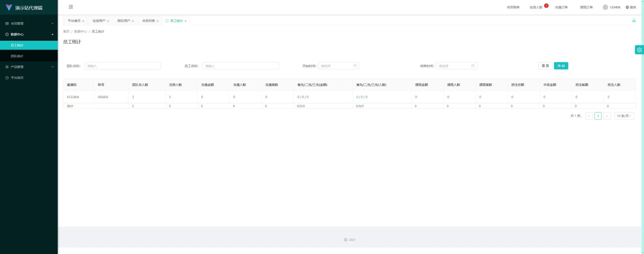The image size is (644, 254).
Task: Open 会员购单 in top bar
Action: (513, 7)
